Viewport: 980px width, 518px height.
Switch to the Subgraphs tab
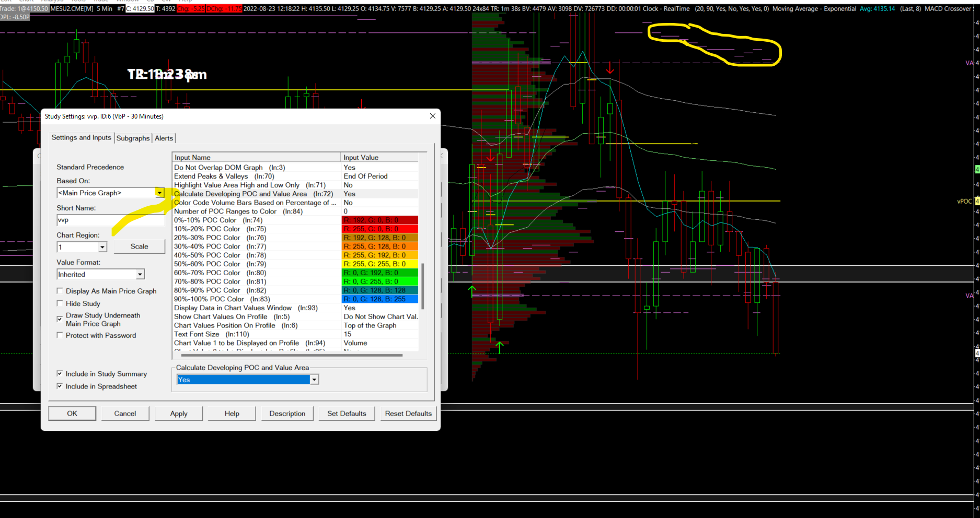coord(133,138)
